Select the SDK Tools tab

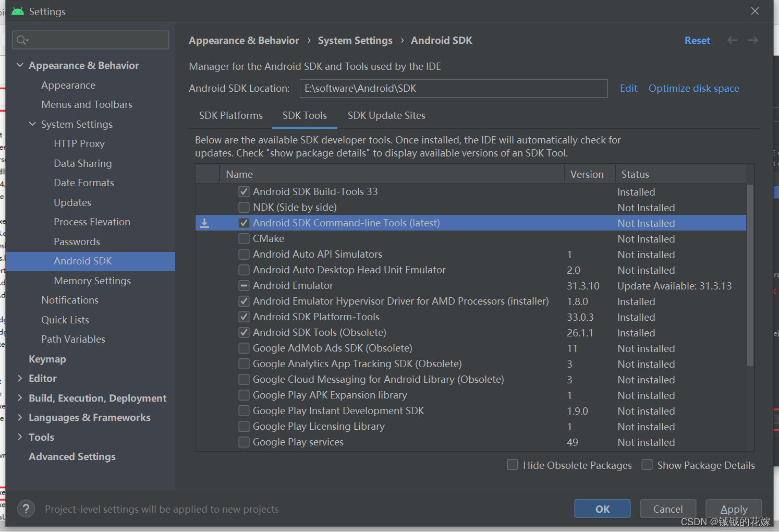(305, 116)
